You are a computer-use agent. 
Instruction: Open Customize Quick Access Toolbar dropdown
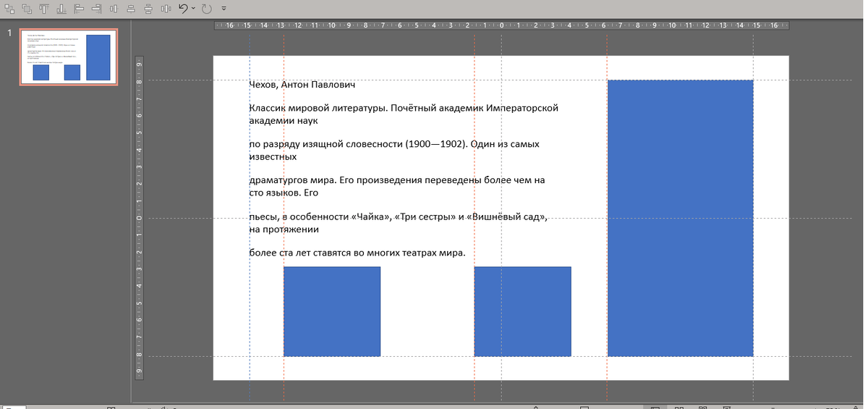(224, 9)
